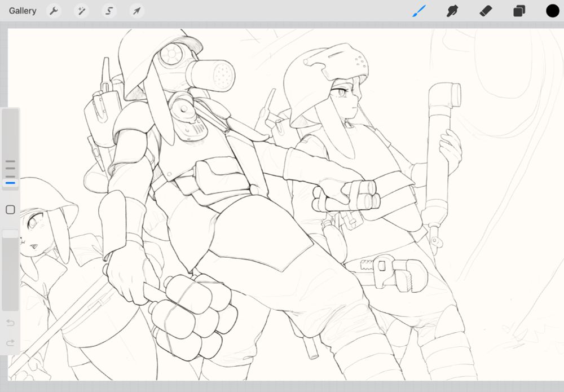Open the Gallery
This screenshot has height=392, width=564.
click(x=23, y=11)
